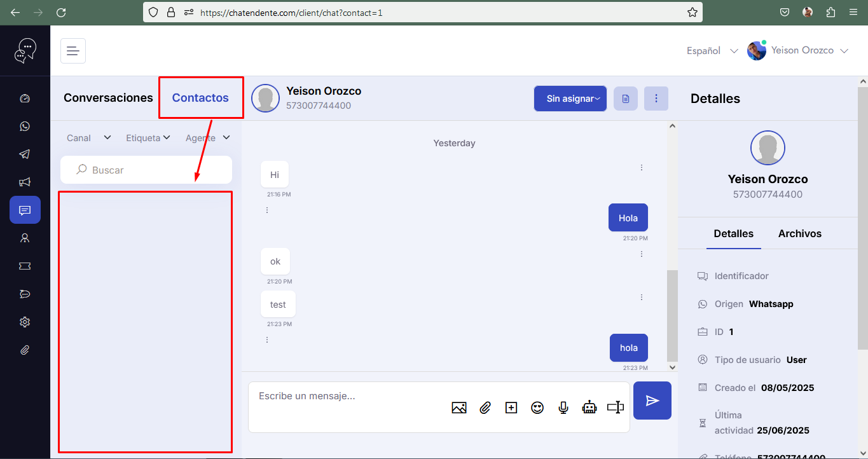Click the Buscar search field

click(146, 170)
